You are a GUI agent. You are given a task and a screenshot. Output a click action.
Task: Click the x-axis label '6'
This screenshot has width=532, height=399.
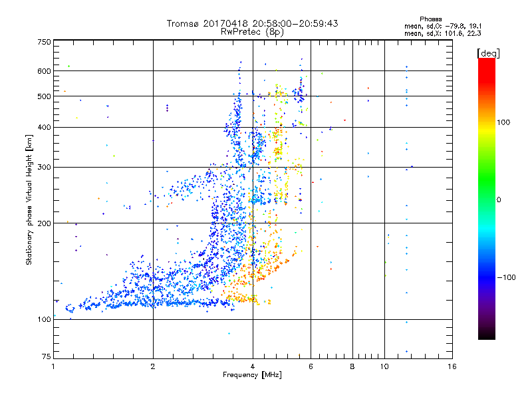pos(311,366)
